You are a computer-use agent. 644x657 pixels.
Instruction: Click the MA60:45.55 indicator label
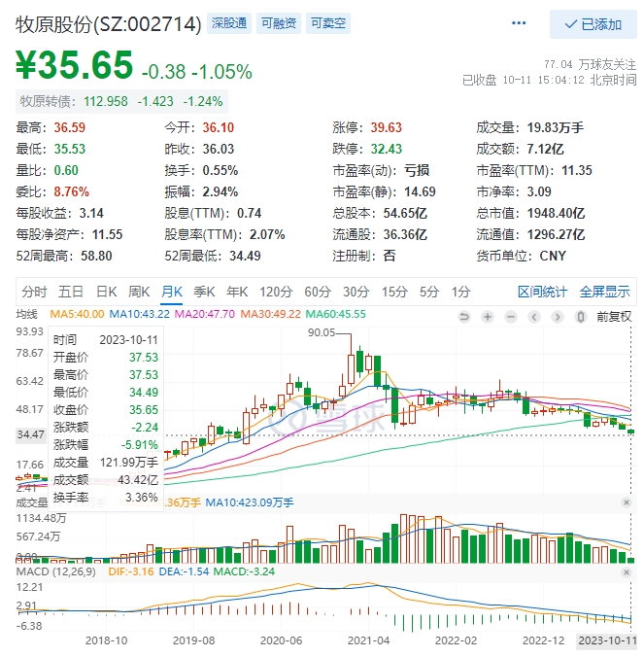click(x=336, y=314)
